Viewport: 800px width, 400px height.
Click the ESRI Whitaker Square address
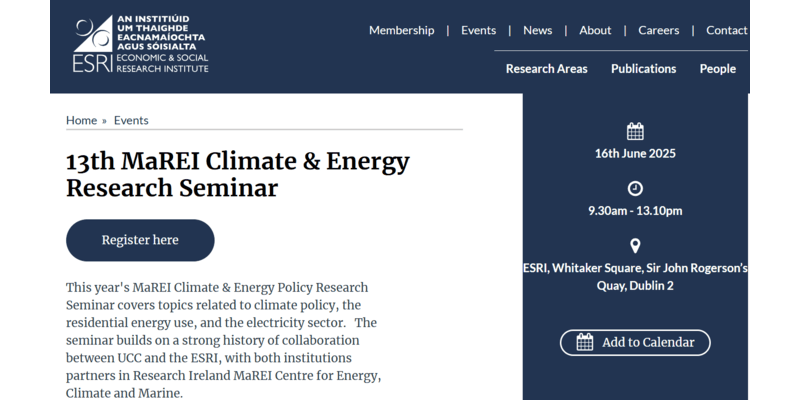point(635,276)
